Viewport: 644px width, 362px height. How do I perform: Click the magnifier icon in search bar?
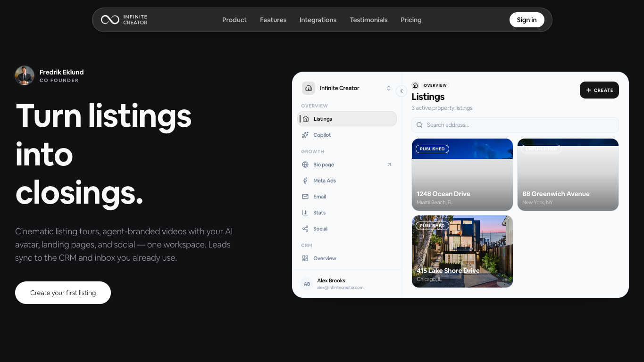[x=419, y=125]
